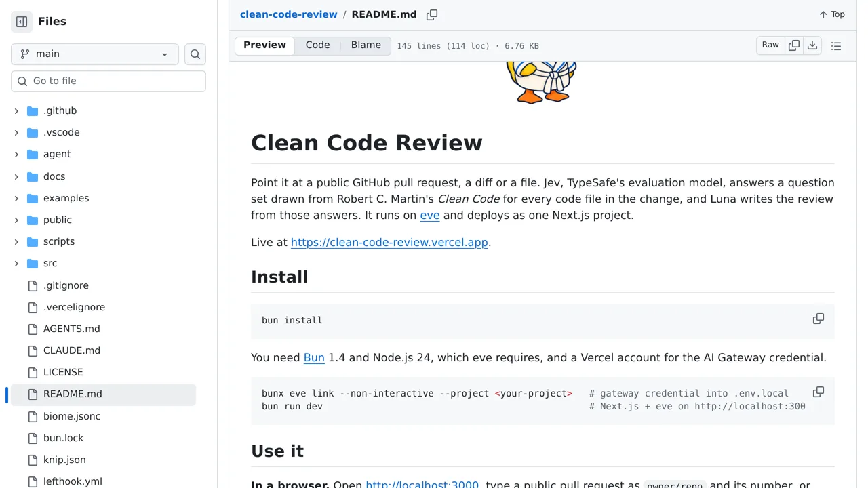Image resolution: width=868 pixels, height=488 pixels.
Task: Open the localhost:3000 link
Action: pos(422,484)
